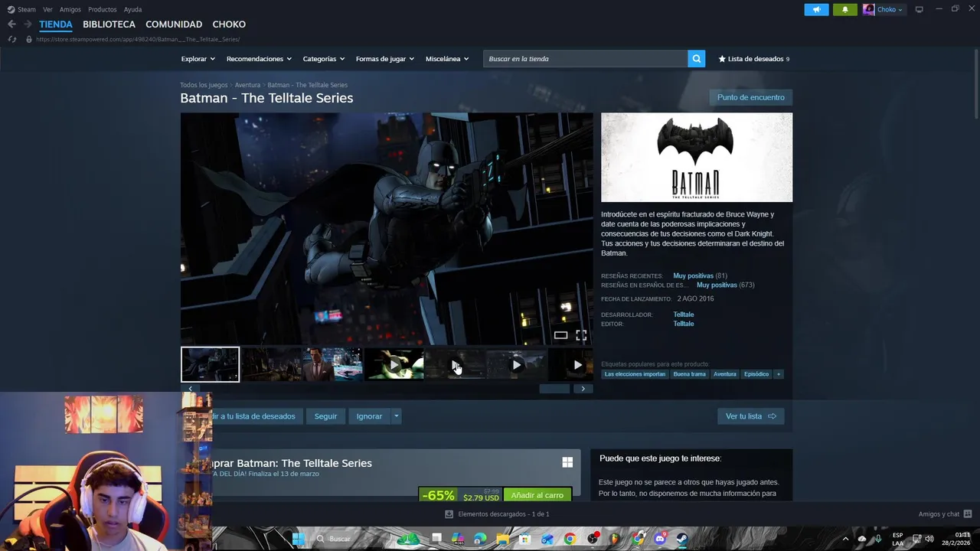Image resolution: width=980 pixels, height=551 pixels.
Task: Open File Explorer from the taskbar
Action: click(502, 539)
